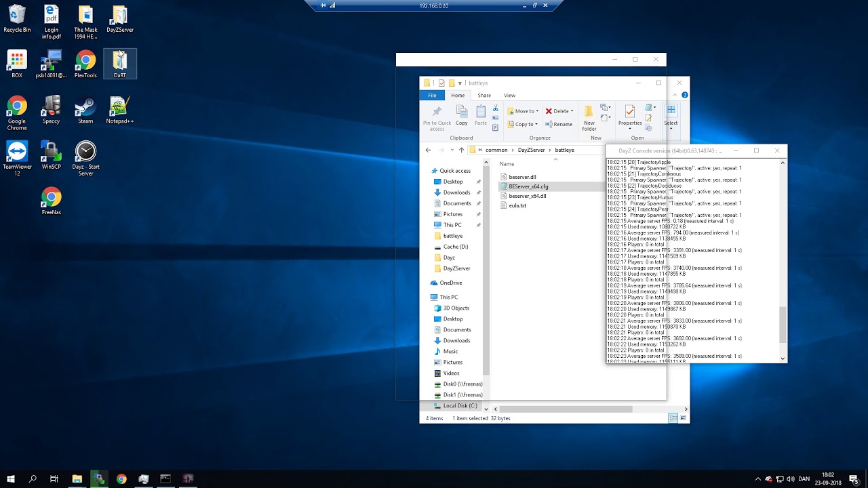Open Quick access in the navigation pane
Image resolution: width=868 pixels, height=488 pixels.
pos(454,171)
